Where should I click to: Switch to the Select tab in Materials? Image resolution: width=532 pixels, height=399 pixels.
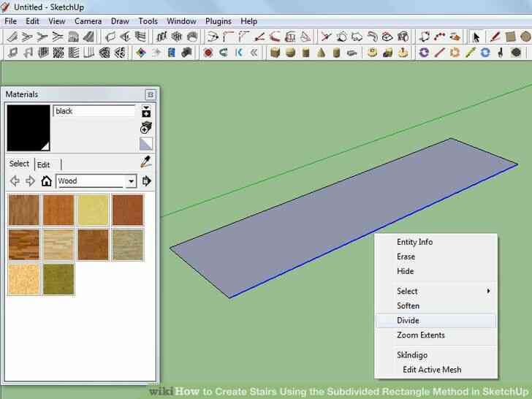[19, 164]
